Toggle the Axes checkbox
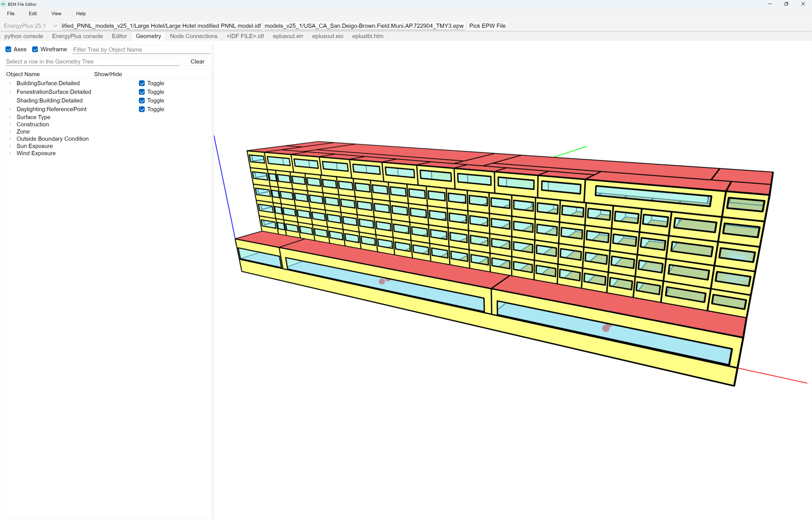 pos(8,49)
